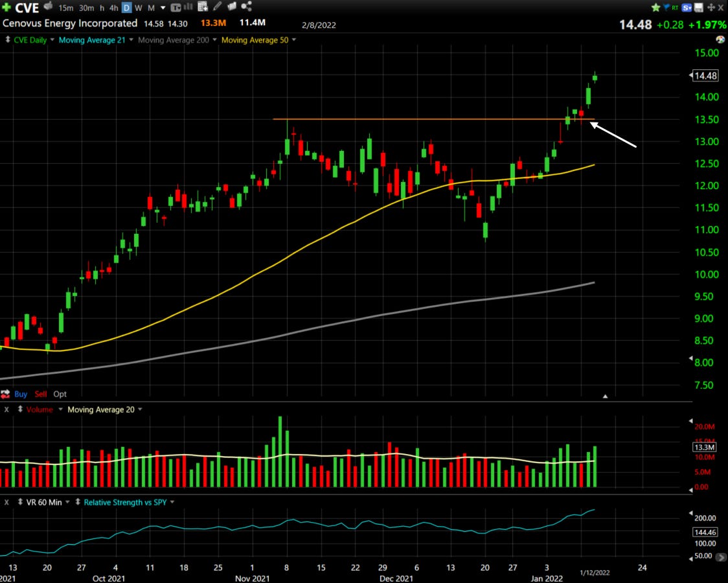Click the Relative Strength reorder arrows icon
728x583 pixels.
(x=78, y=502)
